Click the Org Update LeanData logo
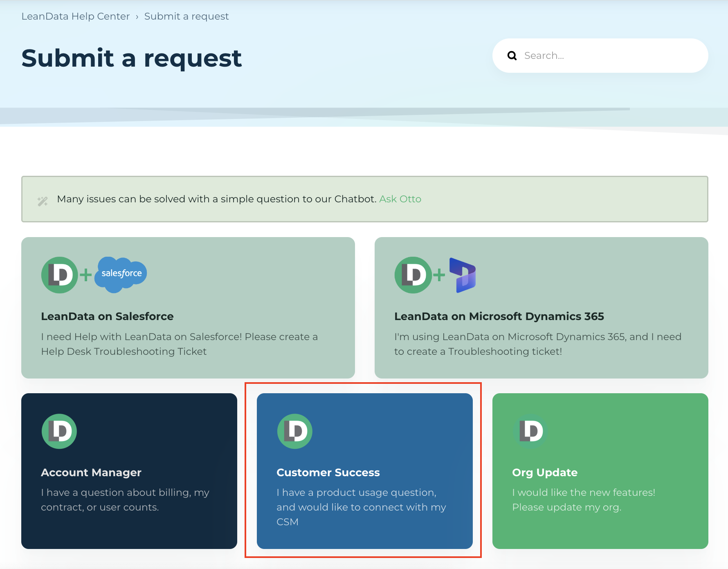The image size is (728, 569). [x=530, y=431]
